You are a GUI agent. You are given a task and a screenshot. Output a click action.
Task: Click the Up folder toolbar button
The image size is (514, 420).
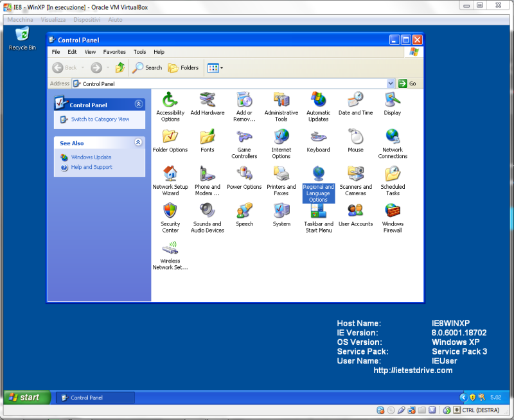pyautogui.click(x=120, y=68)
